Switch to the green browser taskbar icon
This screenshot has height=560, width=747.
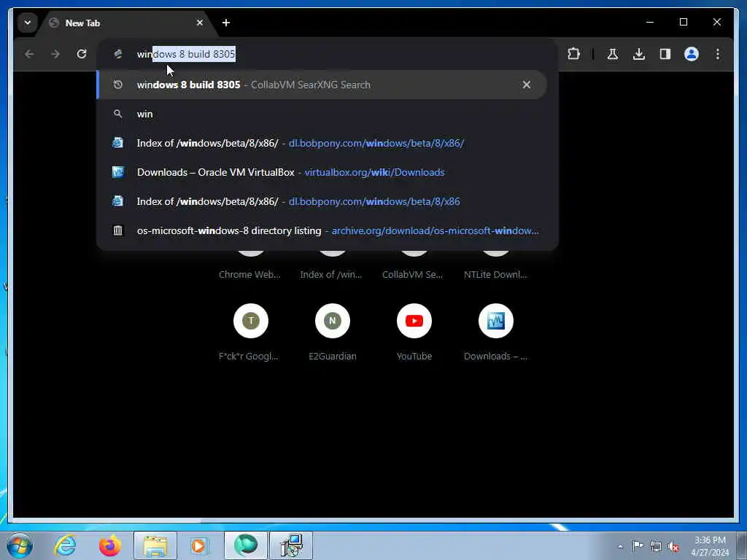click(x=245, y=545)
